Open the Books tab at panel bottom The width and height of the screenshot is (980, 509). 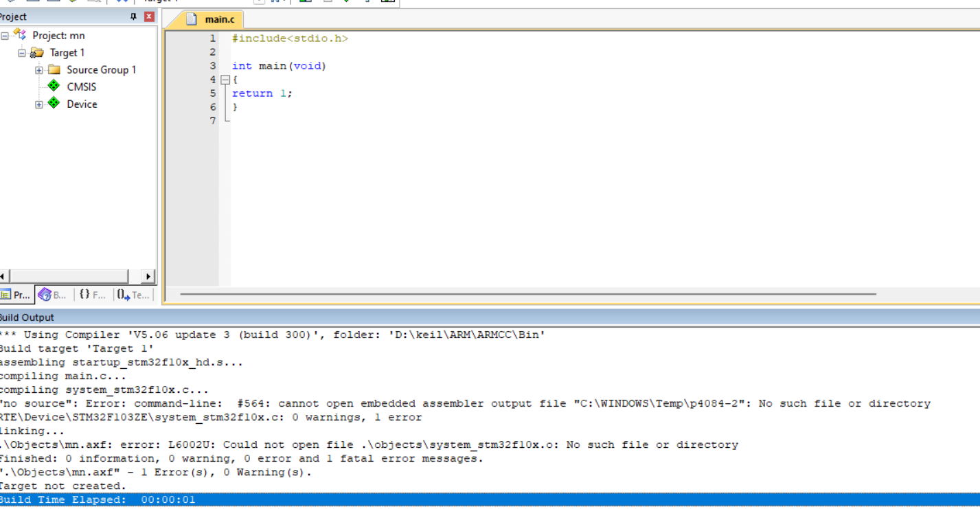54,295
